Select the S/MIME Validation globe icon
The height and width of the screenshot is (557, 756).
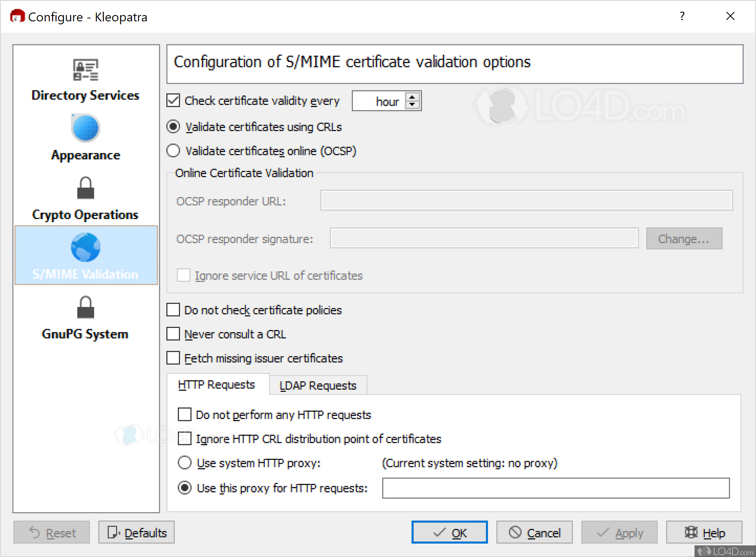tap(85, 248)
